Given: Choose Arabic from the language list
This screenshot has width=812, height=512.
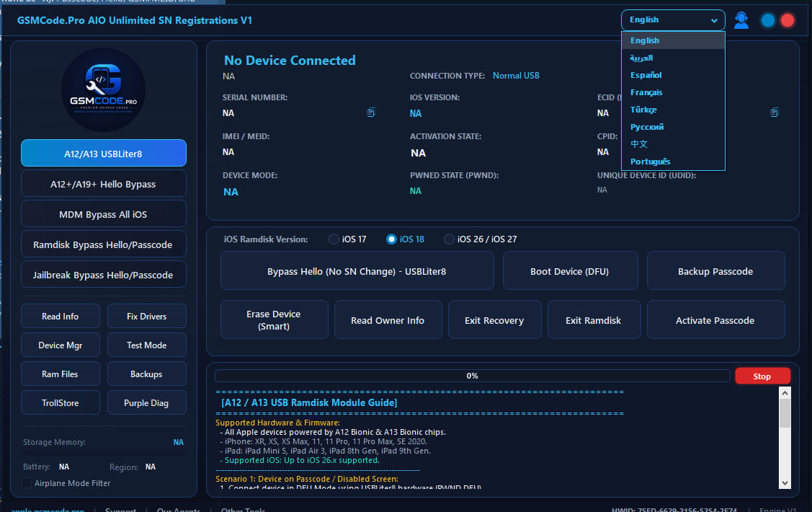Looking at the screenshot, I should click(x=673, y=58).
